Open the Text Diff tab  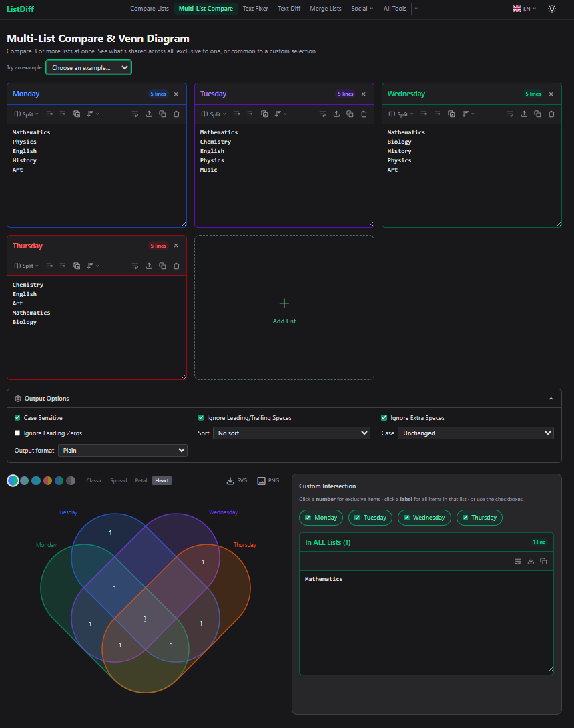pos(289,9)
